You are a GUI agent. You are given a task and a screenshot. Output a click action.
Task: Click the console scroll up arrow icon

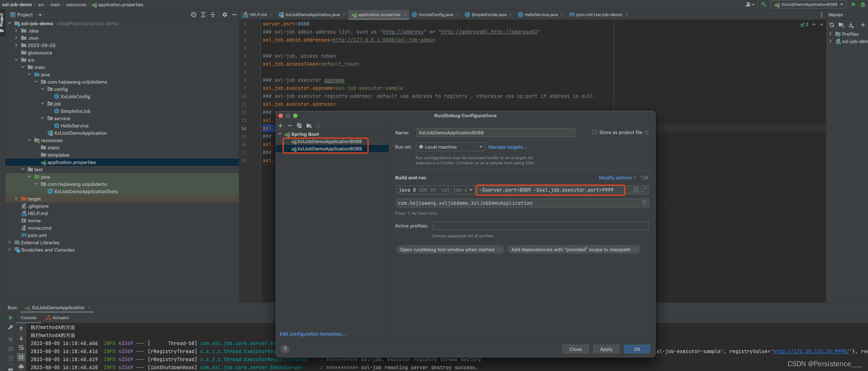coord(21,329)
